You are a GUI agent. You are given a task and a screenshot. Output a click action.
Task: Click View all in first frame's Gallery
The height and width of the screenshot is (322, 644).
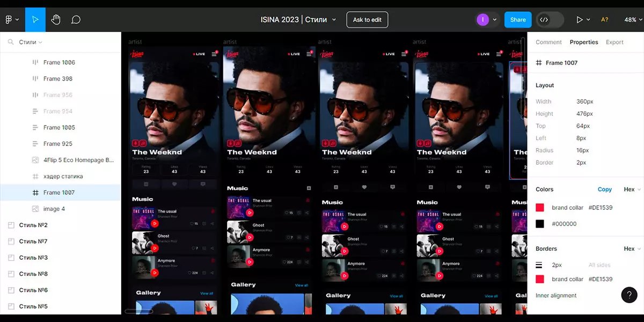click(x=207, y=294)
